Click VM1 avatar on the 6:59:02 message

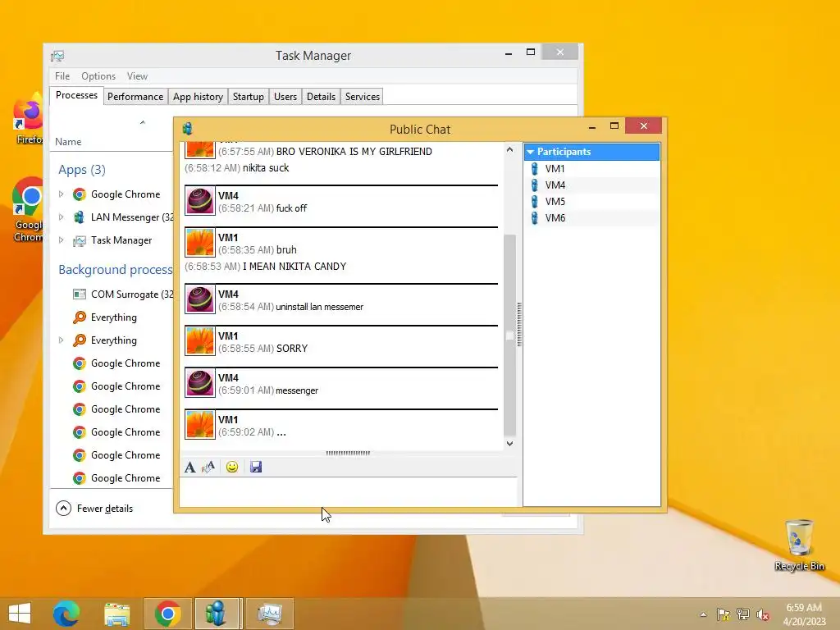(200, 425)
